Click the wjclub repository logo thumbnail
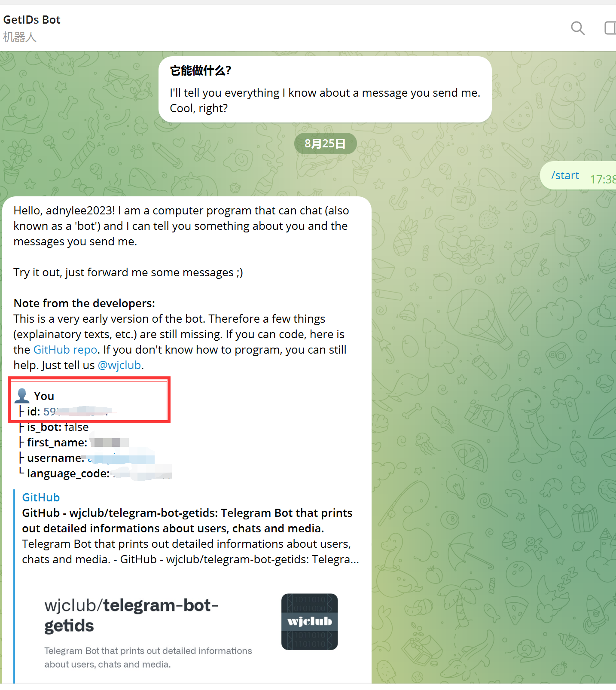Screen dimensions: 616x690 [309, 622]
